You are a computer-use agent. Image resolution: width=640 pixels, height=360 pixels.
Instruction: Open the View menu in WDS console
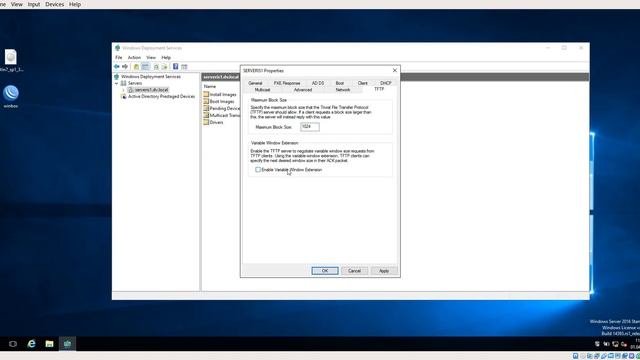151,58
